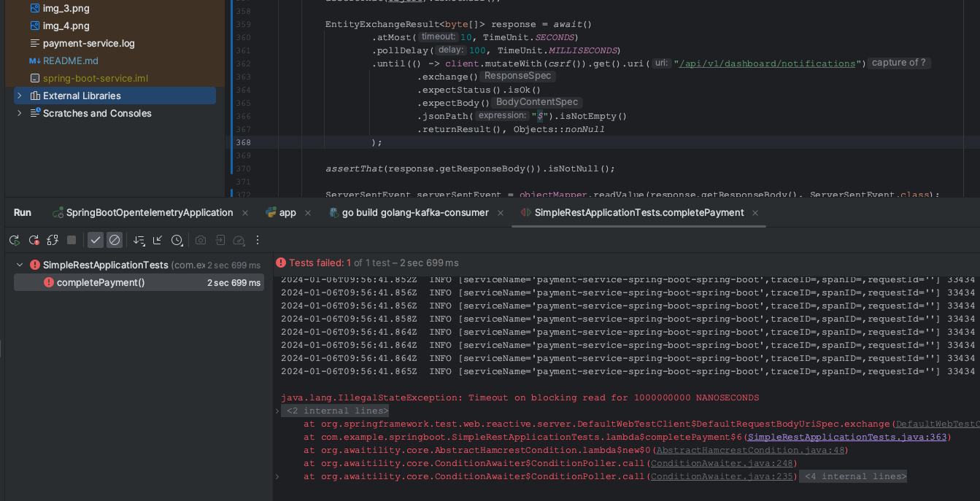Toggle Show Passed checkmark filter
The image size is (980, 501).
point(96,240)
